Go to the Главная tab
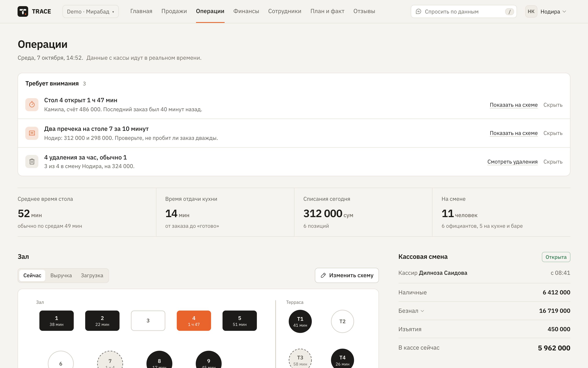588x368 pixels. pos(141,11)
